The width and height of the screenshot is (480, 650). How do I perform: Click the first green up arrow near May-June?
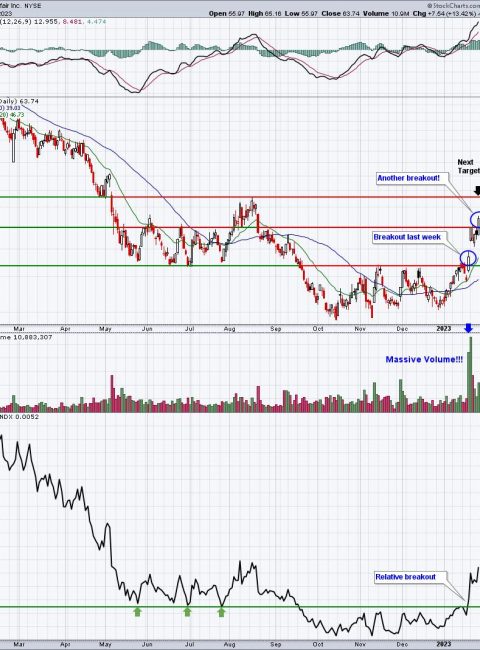137,612
